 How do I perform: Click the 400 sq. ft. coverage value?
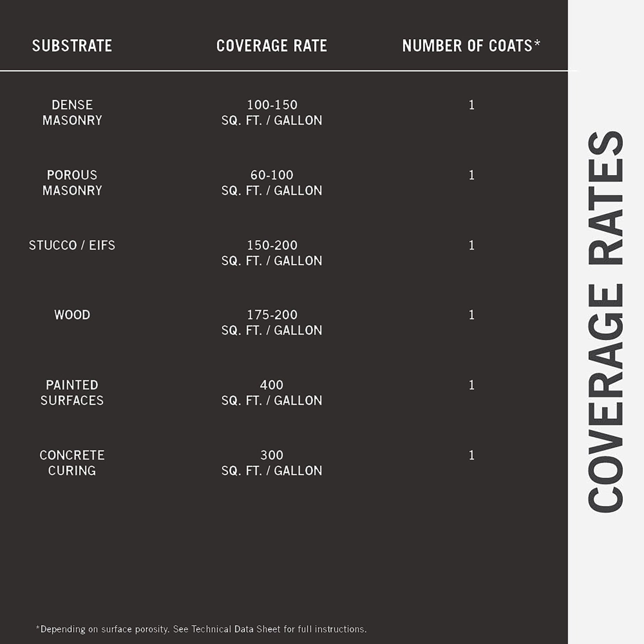(272, 393)
